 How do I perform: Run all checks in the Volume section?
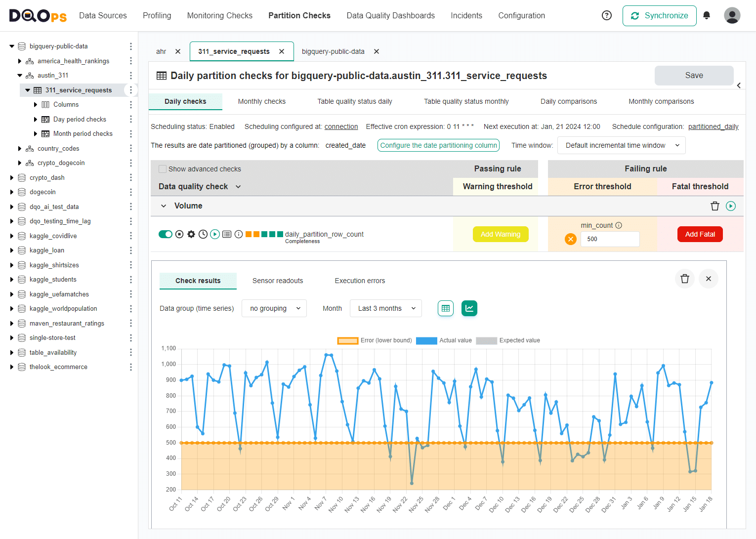click(731, 206)
